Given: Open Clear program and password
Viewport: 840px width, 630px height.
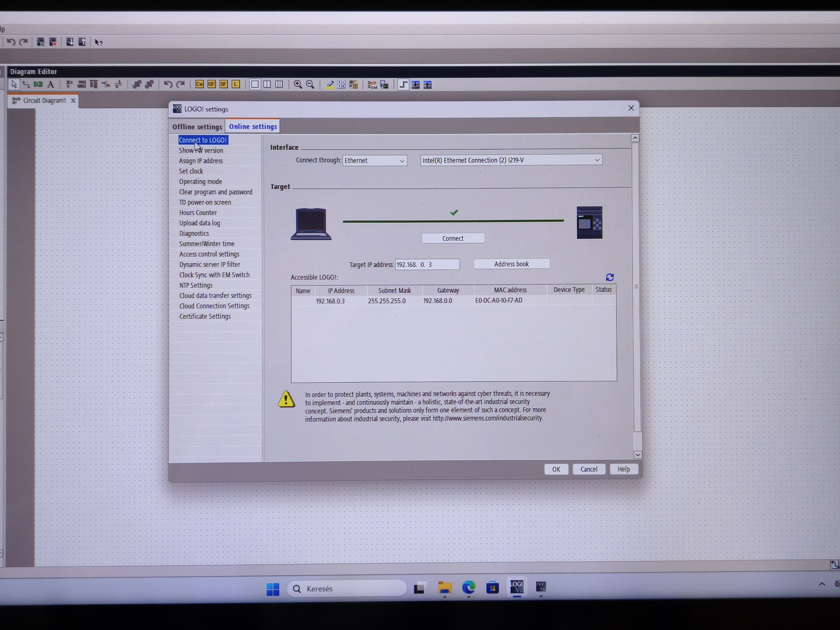Looking at the screenshot, I should (216, 192).
